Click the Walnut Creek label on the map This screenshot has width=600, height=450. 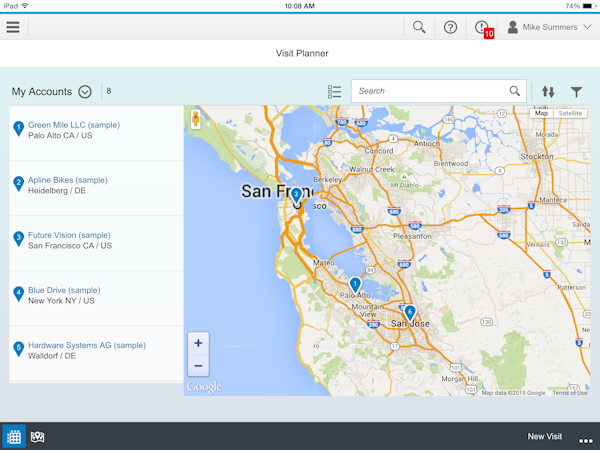tap(372, 169)
